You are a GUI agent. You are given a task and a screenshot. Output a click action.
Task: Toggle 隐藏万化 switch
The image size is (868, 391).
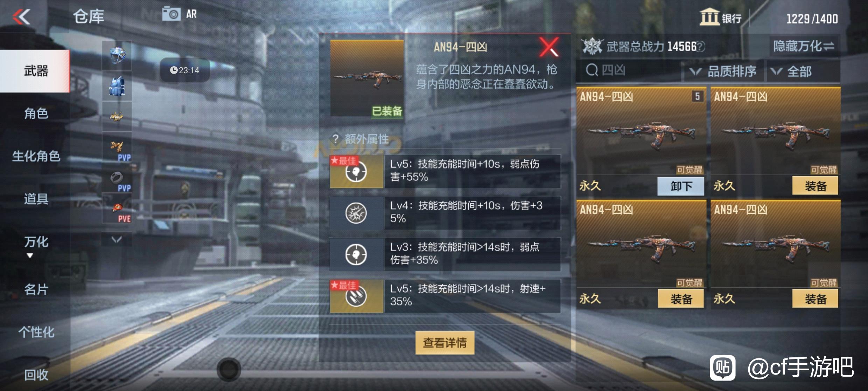[804, 46]
